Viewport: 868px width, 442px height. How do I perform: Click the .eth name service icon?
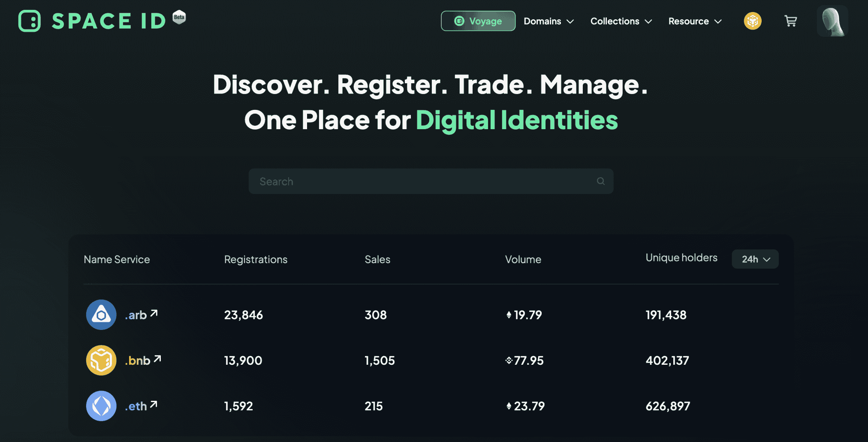click(101, 406)
